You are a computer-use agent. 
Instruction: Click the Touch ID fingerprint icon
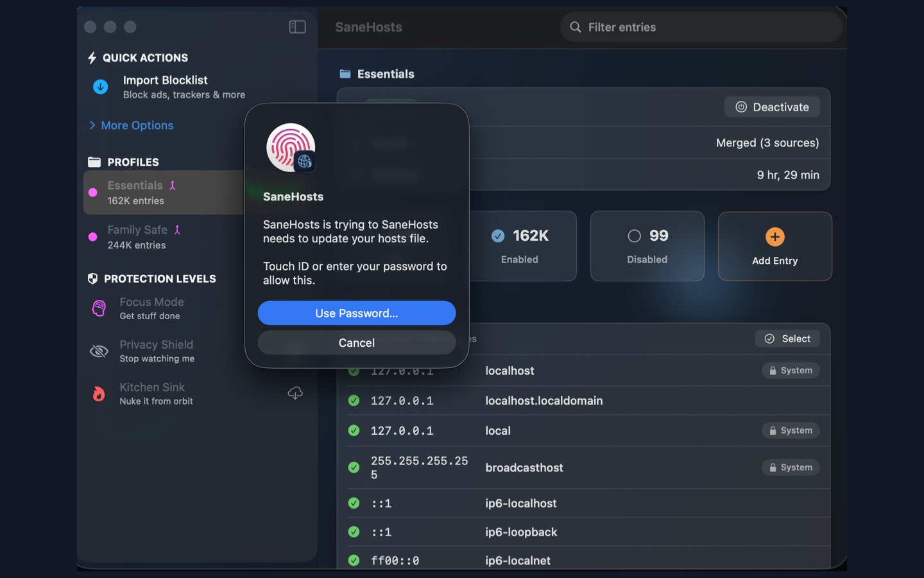tap(291, 148)
